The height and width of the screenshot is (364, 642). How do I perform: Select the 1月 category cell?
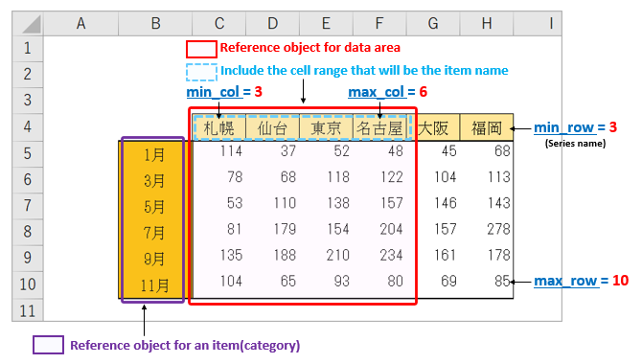[x=154, y=154]
